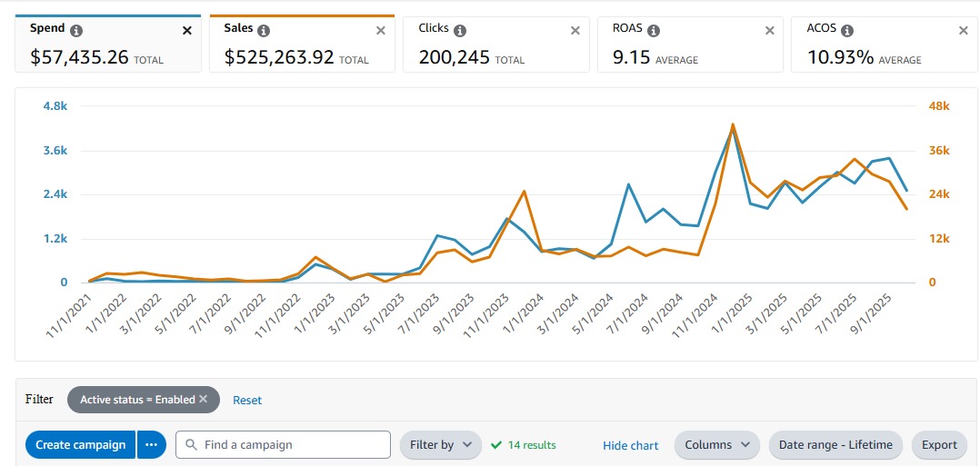Viewport: 980px width, 466px height.
Task: Dismiss the ACOS metric card
Action: (964, 30)
